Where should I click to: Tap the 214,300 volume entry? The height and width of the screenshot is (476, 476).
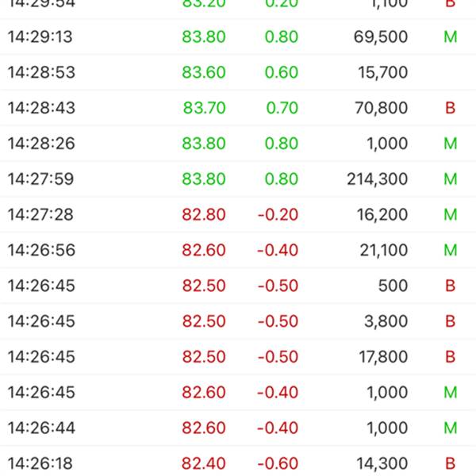(378, 179)
